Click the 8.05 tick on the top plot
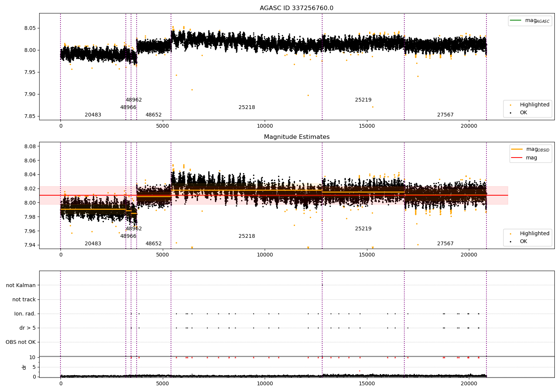 coord(30,28)
